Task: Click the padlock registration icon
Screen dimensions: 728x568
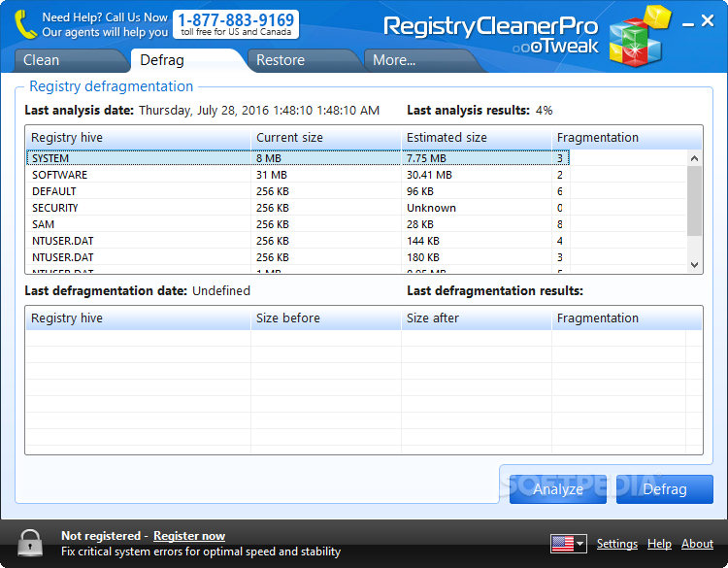Action: (x=30, y=543)
